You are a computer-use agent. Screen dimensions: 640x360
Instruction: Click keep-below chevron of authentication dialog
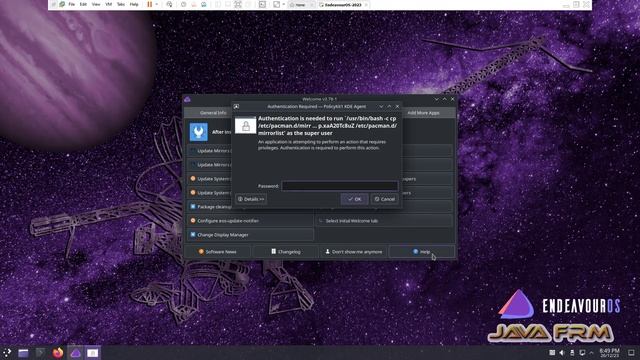tap(381, 107)
